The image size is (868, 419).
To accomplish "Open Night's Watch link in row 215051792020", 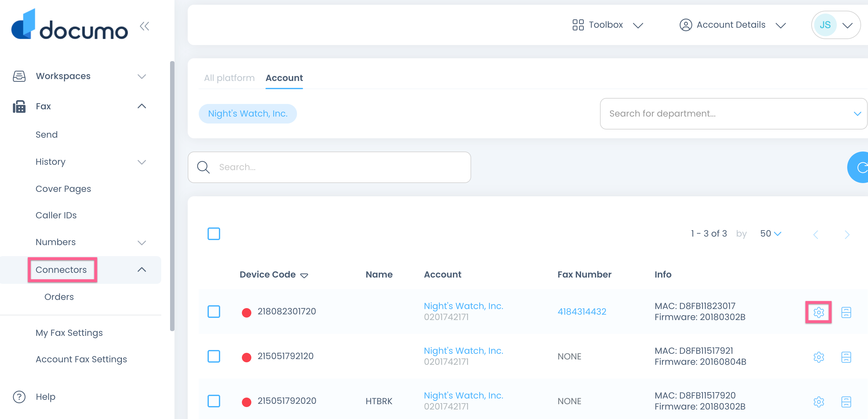I will (x=463, y=395).
